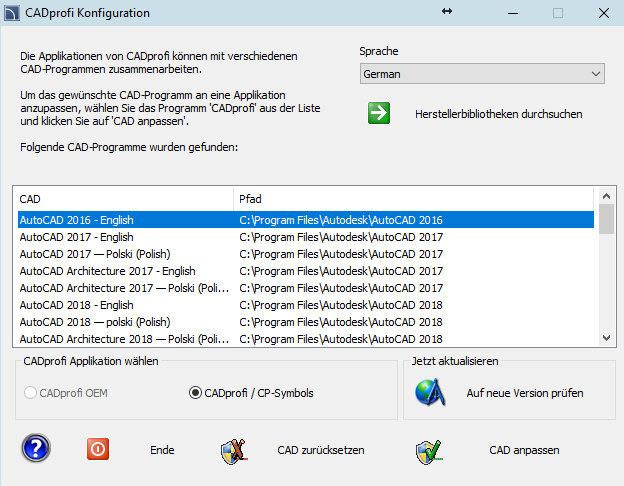
Task: Select AutoCAD 2017 - English in the list
Action: pos(77,237)
